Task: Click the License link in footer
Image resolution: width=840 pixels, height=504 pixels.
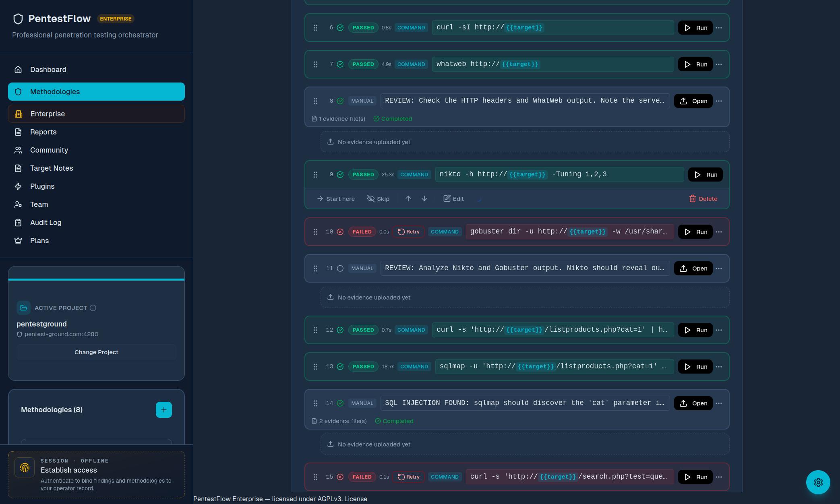Action: pyautogui.click(x=356, y=499)
